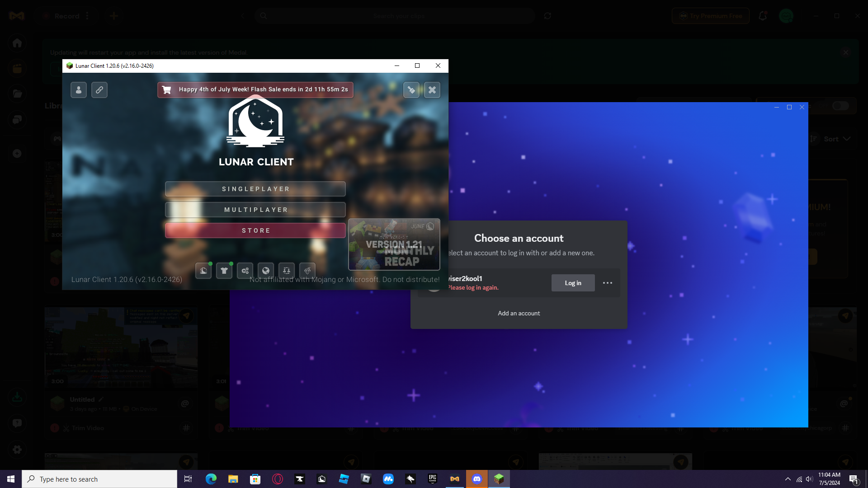Open Task View on the taskbar
The height and width of the screenshot is (488, 868).
click(188, 479)
